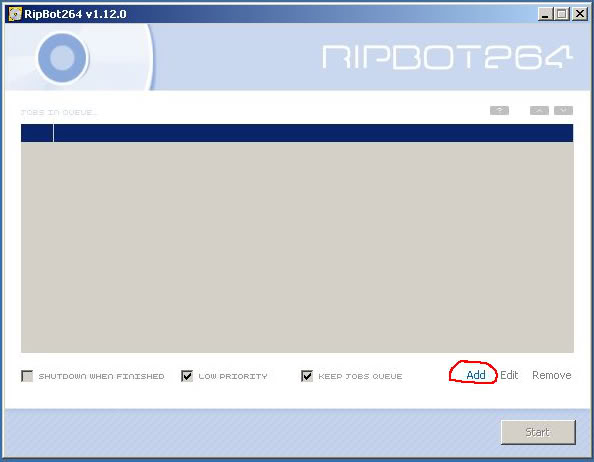Select the narrow first column of the queue header
This screenshot has width=594, height=462.
click(x=37, y=133)
